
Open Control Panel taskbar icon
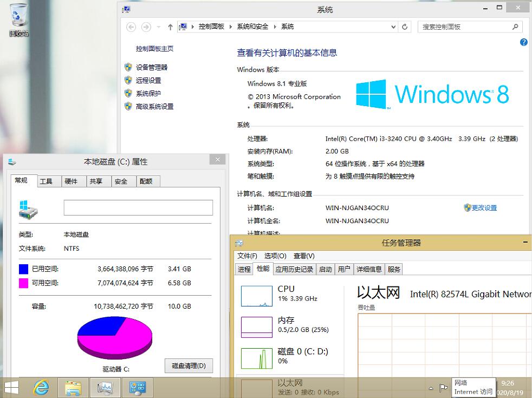138,388
